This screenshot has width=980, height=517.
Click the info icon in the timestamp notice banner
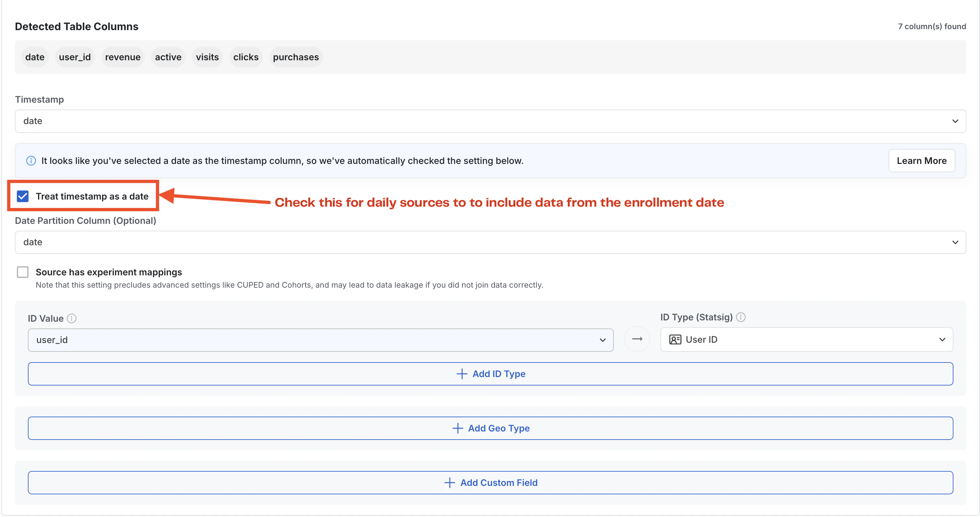[x=31, y=160]
